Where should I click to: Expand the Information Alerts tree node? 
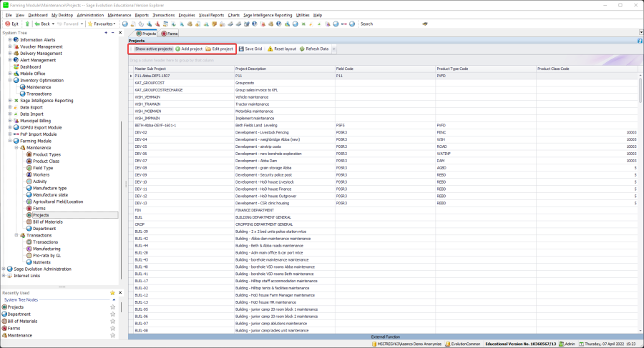[10, 40]
